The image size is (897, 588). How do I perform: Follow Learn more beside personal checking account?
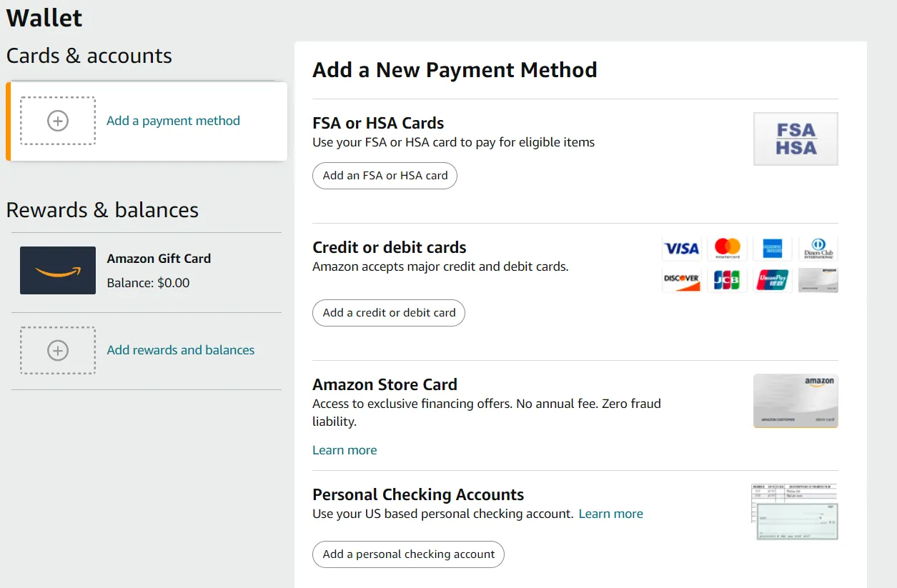pyautogui.click(x=610, y=514)
